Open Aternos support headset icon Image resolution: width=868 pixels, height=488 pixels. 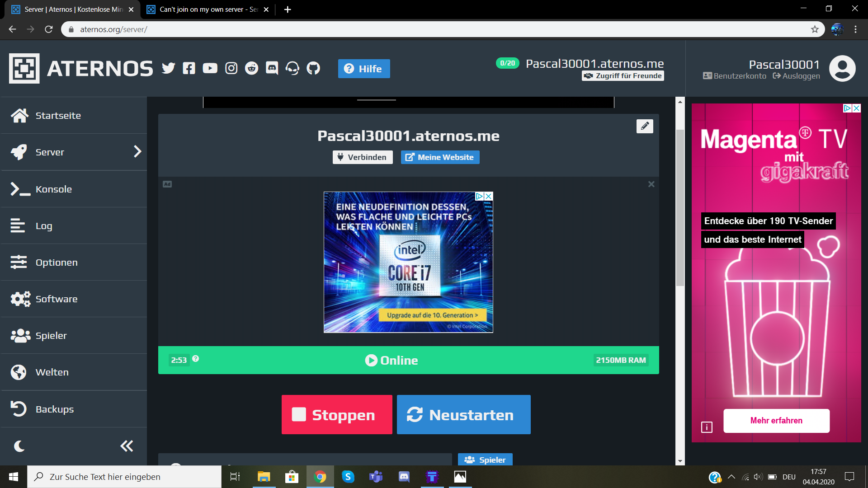(x=292, y=68)
